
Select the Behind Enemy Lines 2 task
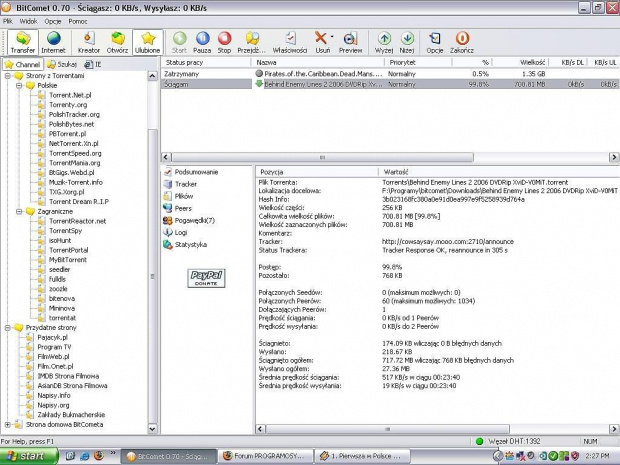[390, 84]
